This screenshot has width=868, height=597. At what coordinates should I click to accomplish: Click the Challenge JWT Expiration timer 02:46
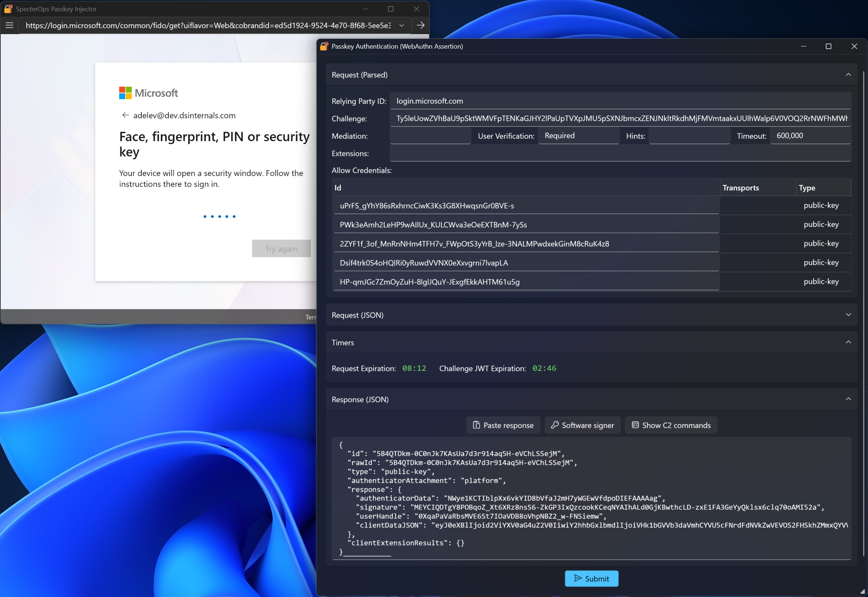[x=545, y=368]
